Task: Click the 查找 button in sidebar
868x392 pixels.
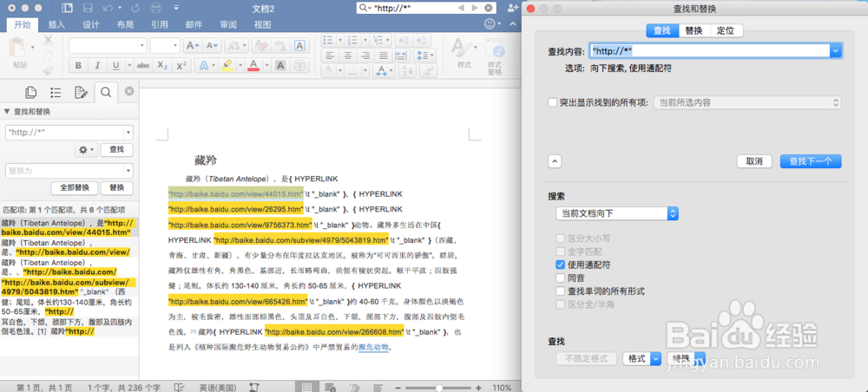Action: pyautogui.click(x=117, y=150)
